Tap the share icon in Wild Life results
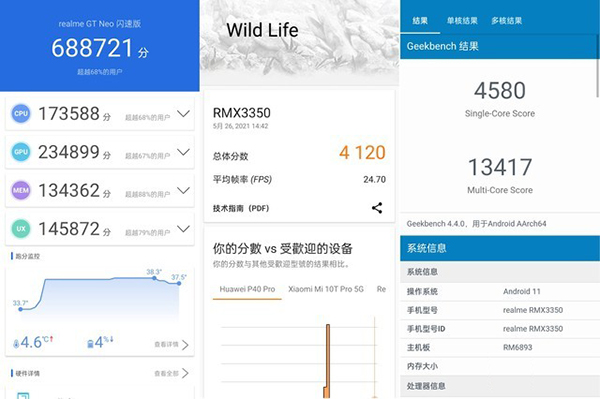The image size is (600, 399). (377, 208)
